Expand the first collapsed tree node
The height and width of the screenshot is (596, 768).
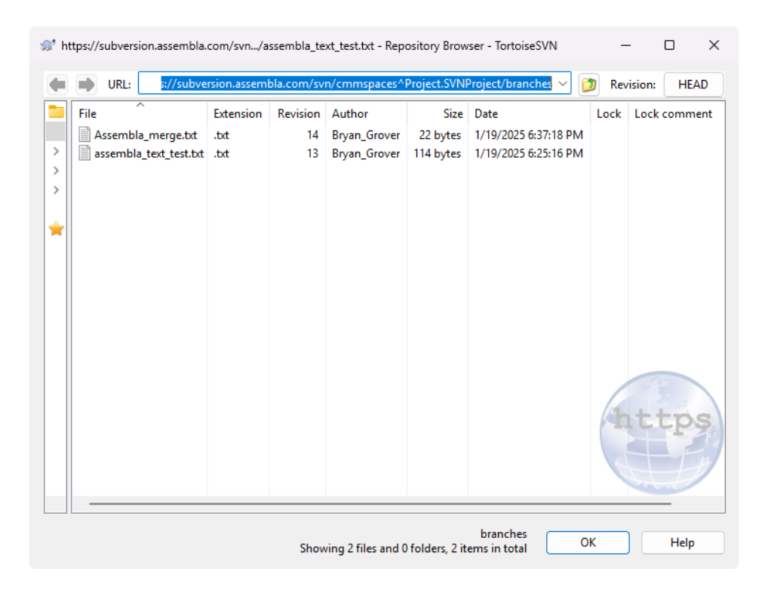pos(56,152)
